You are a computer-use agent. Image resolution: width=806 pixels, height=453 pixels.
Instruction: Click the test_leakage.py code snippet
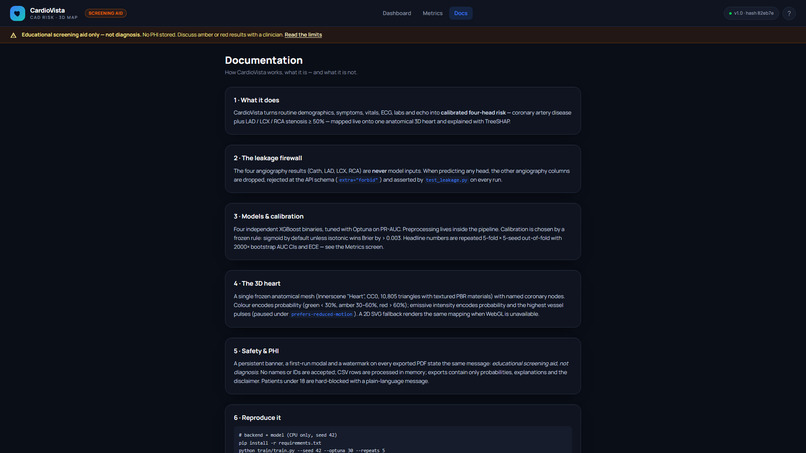point(446,180)
